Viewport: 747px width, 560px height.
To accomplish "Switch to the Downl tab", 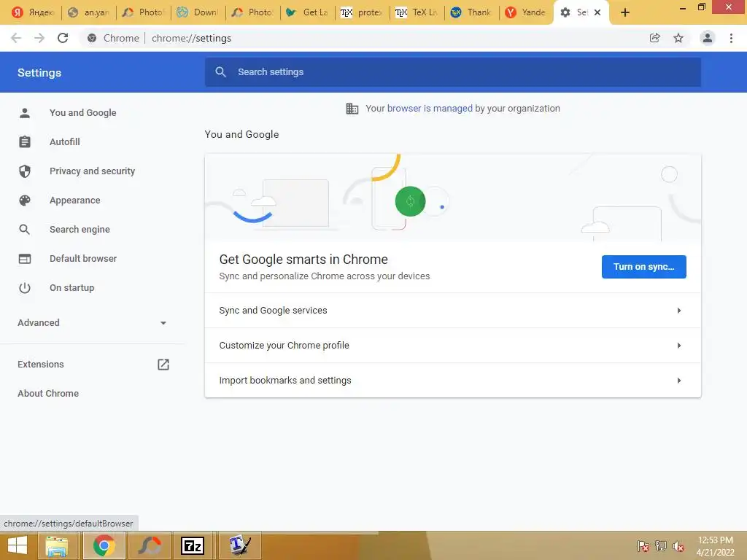I will (198, 12).
